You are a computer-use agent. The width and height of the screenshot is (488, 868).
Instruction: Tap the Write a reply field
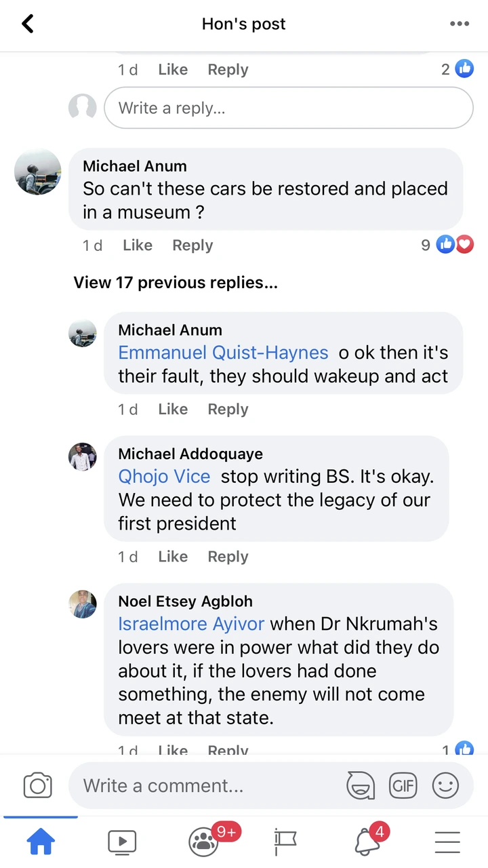pos(288,108)
